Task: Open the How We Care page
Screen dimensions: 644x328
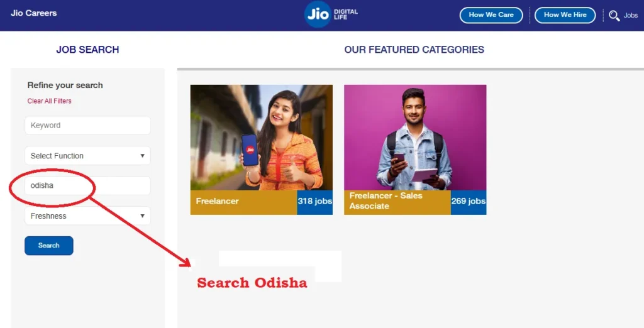Action: pos(491,15)
